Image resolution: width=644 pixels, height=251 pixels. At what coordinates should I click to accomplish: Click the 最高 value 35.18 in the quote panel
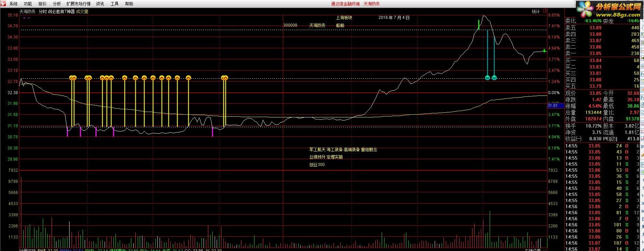click(633, 100)
